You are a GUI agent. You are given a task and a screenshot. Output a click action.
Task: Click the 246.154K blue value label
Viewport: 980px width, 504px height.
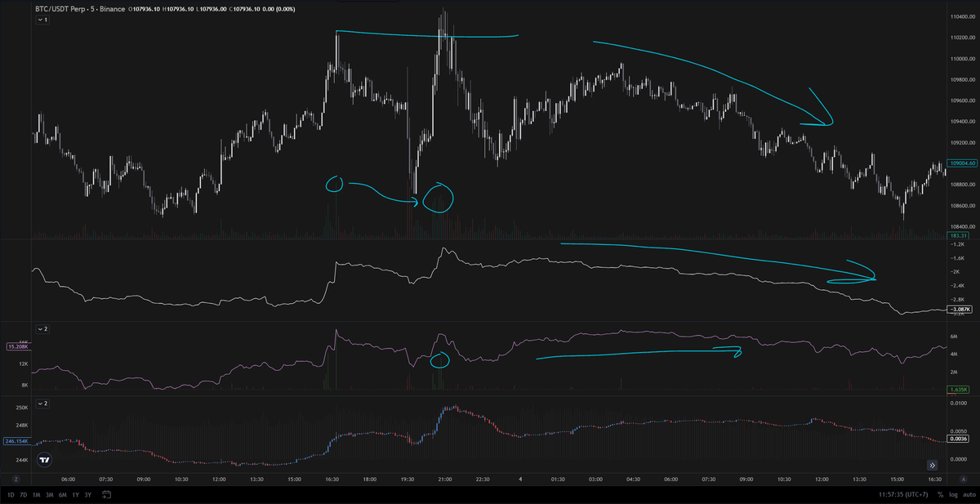coord(18,441)
